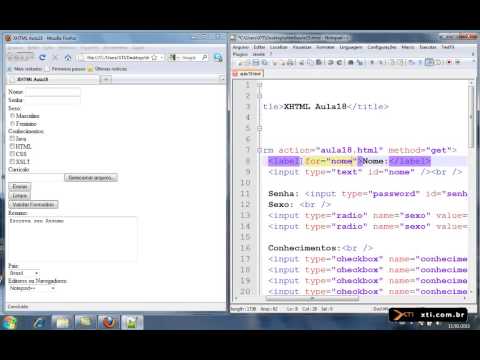The height and width of the screenshot is (360, 480).
Task: Open a new Firefox tab
Action: [106, 79]
